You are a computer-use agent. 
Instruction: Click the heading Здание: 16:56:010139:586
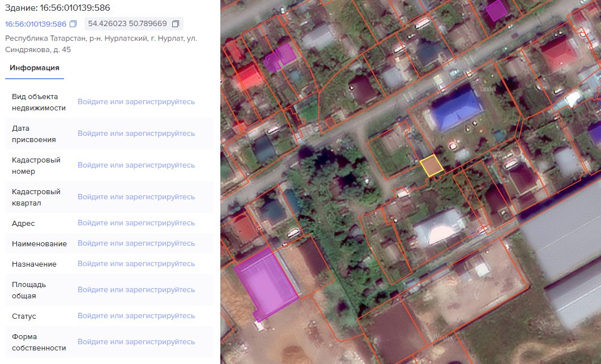pos(57,8)
